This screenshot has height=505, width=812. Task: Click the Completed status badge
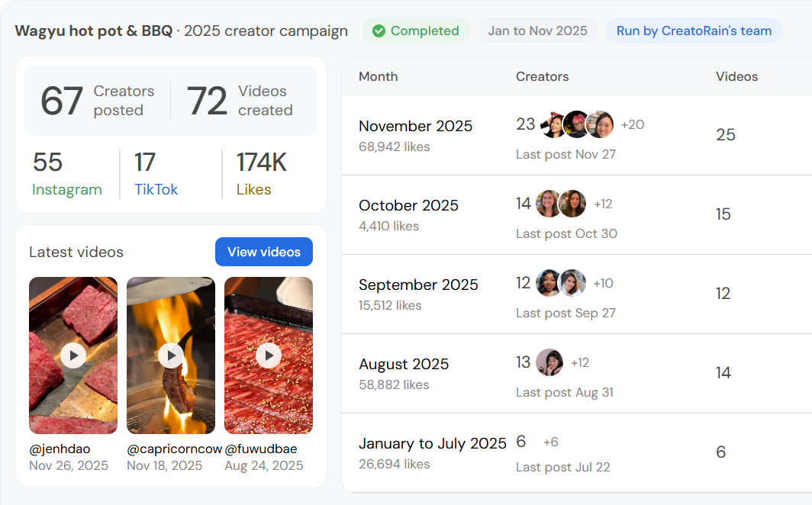pyautogui.click(x=416, y=31)
